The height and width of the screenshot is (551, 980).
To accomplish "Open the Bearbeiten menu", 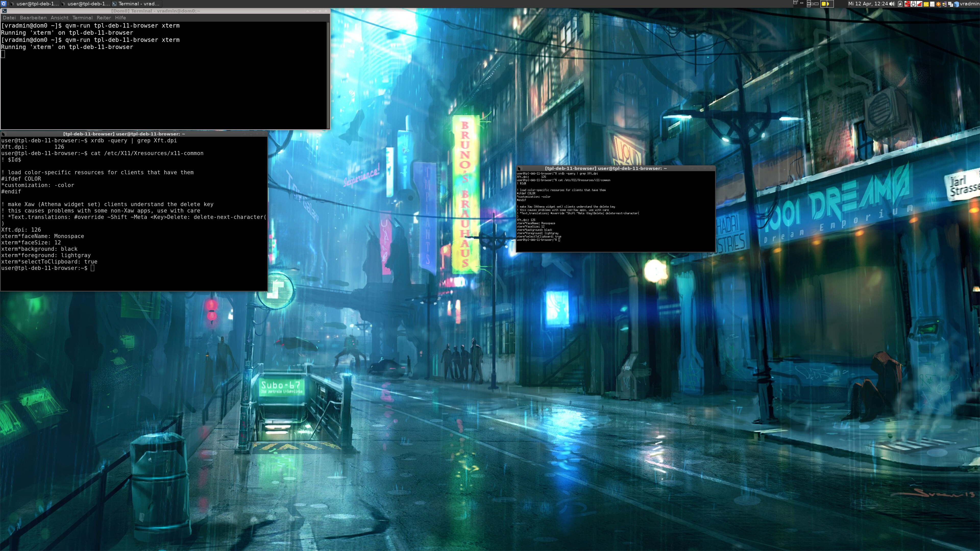I will [x=33, y=18].
